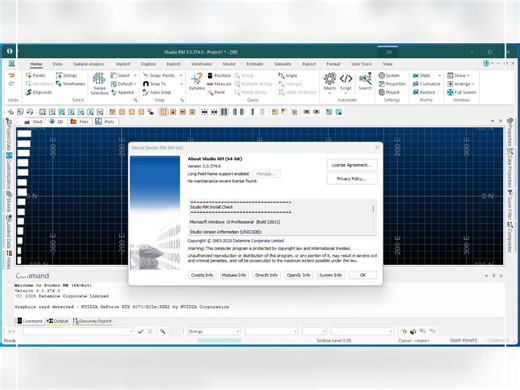This screenshot has width=520, height=390.
Task: Click the Undo arrow icon
Action: tap(12, 75)
